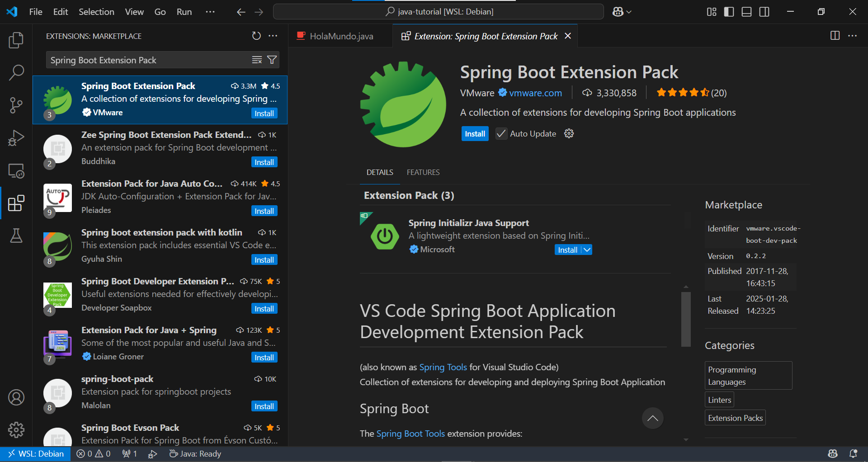Open the Remote Explorer view
The height and width of the screenshot is (462, 868).
pos(16,171)
